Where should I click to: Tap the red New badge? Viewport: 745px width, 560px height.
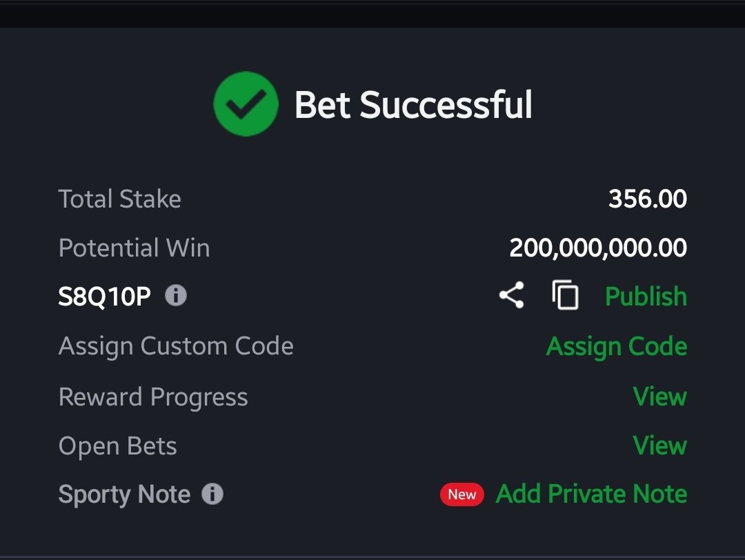[x=461, y=494]
